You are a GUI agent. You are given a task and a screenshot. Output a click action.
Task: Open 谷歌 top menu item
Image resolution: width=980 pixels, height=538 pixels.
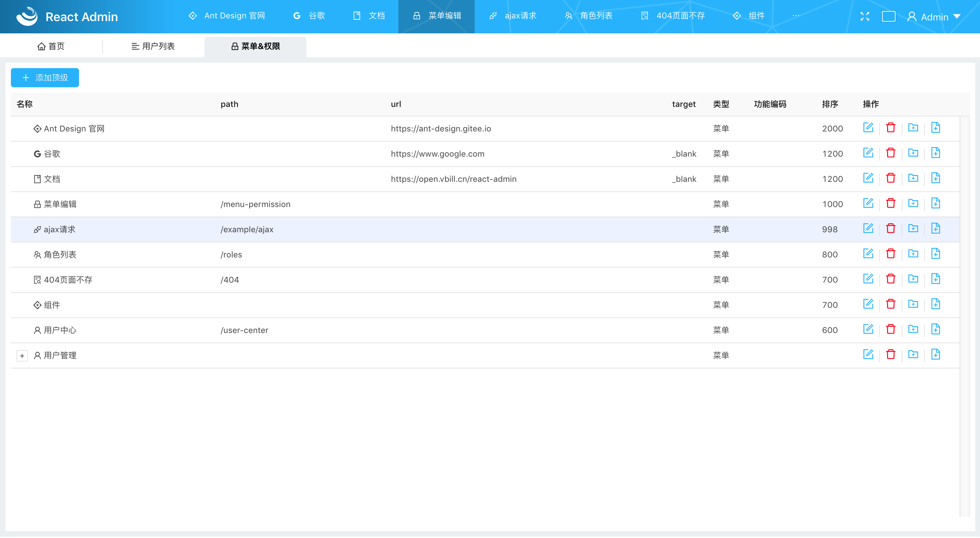[309, 16]
